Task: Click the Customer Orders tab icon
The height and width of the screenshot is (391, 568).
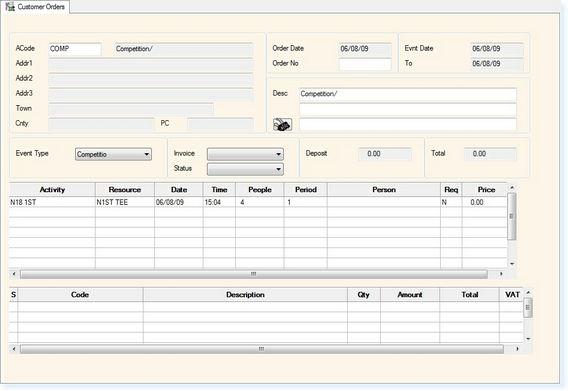Action: click(10, 6)
